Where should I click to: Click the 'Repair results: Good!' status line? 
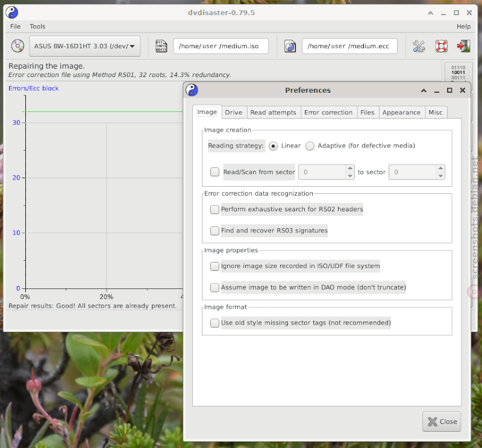pos(93,306)
